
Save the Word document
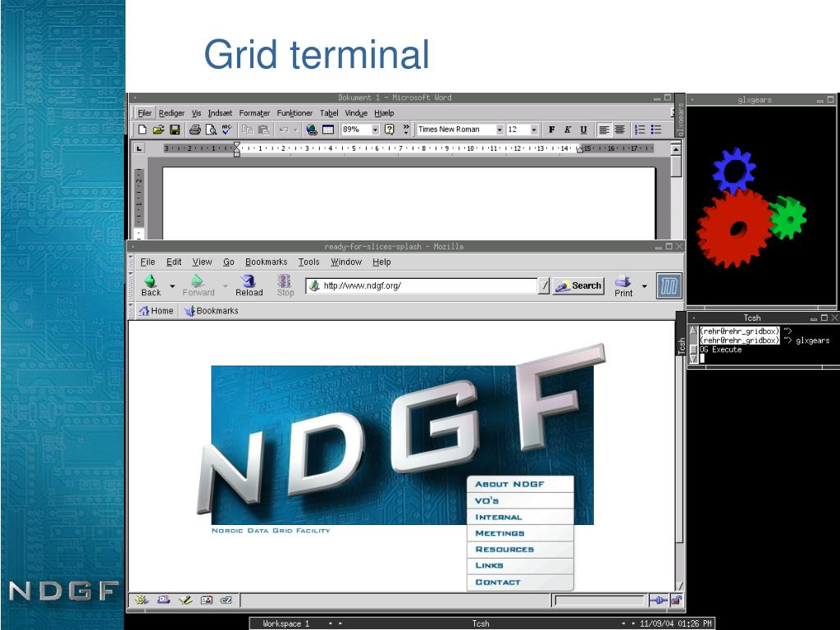click(175, 130)
